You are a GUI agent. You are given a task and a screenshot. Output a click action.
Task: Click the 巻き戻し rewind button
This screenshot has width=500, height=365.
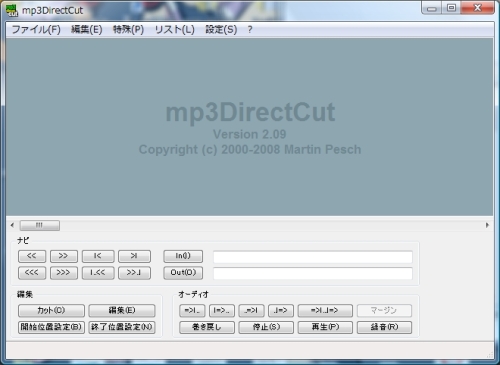point(207,327)
